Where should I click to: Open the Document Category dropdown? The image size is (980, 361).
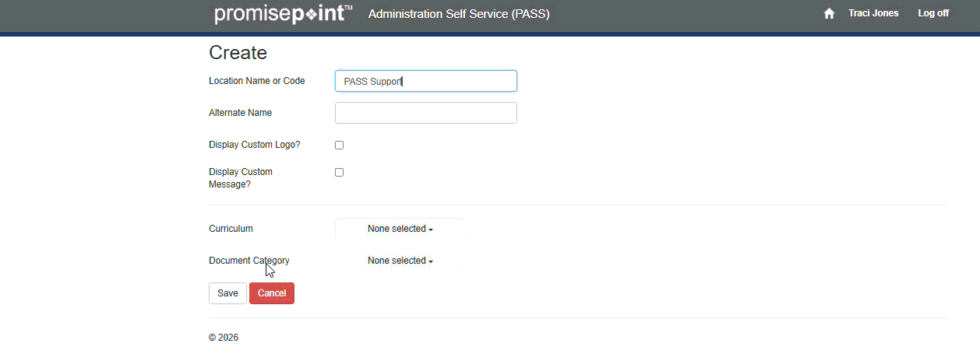[x=400, y=261]
